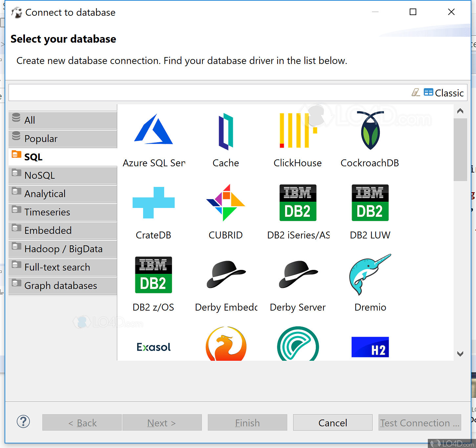This screenshot has height=448, width=476.
Task: Clear the filter with the eraser icon
Action: tap(416, 92)
